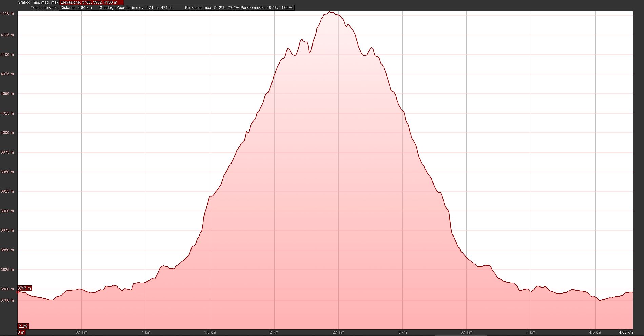Image resolution: width=644 pixels, height=336 pixels.
Task: Click the 3.5 km distance axis label
Action: pyautogui.click(x=467, y=332)
